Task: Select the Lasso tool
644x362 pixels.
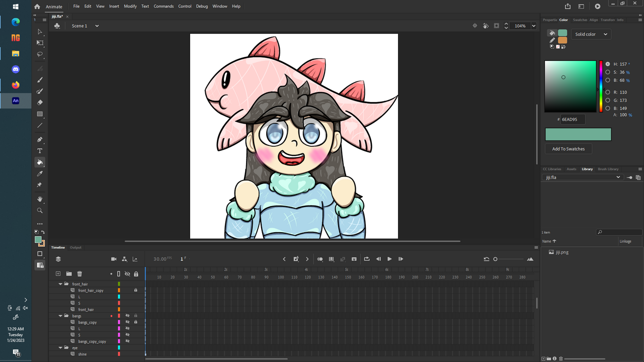Action: (40, 54)
